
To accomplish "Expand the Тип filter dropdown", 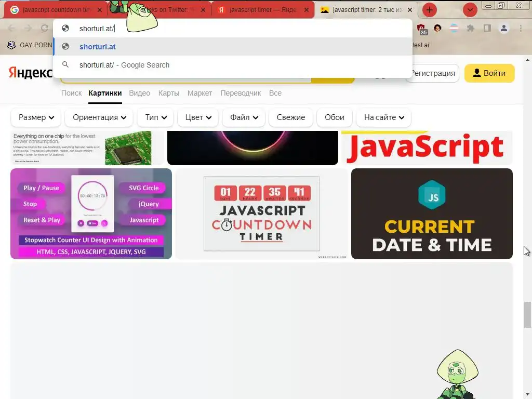I will click(x=155, y=117).
